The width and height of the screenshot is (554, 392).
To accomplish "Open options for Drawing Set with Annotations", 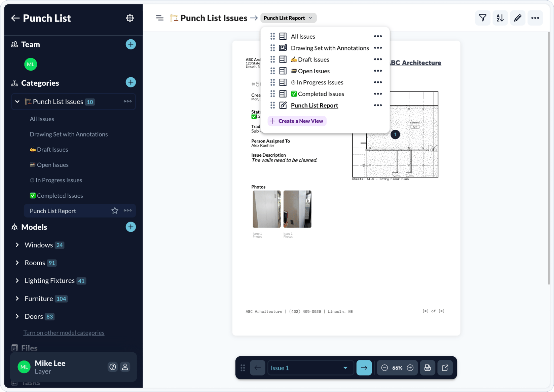I will pos(378,48).
